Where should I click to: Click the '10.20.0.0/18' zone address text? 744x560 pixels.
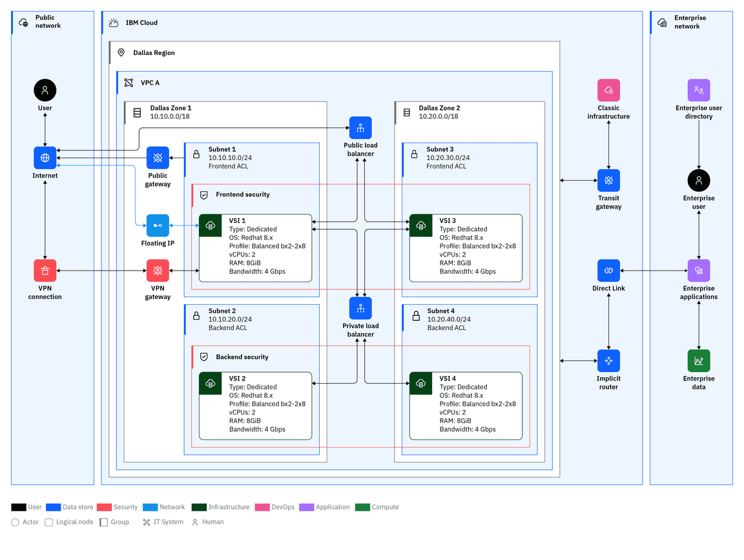click(x=439, y=117)
